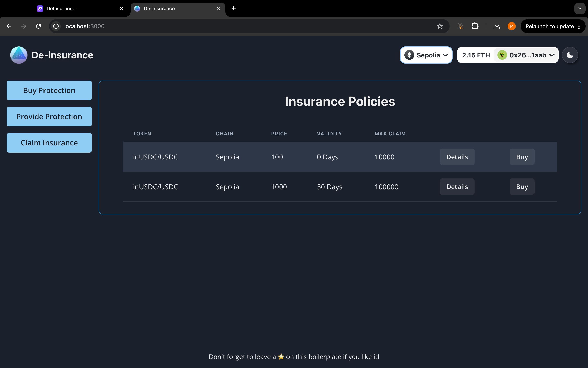This screenshot has height=368, width=588.
Task: Click the browser back arrow
Action: click(x=9, y=26)
